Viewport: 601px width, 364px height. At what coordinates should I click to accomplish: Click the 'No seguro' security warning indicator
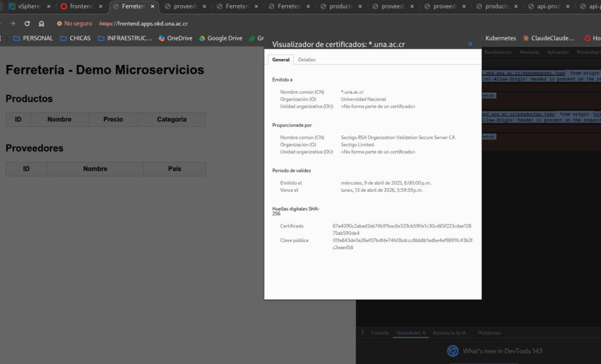pos(75,23)
